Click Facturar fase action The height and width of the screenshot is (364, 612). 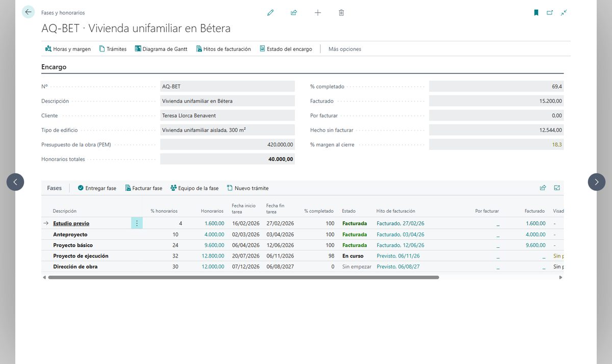click(143, 188)
